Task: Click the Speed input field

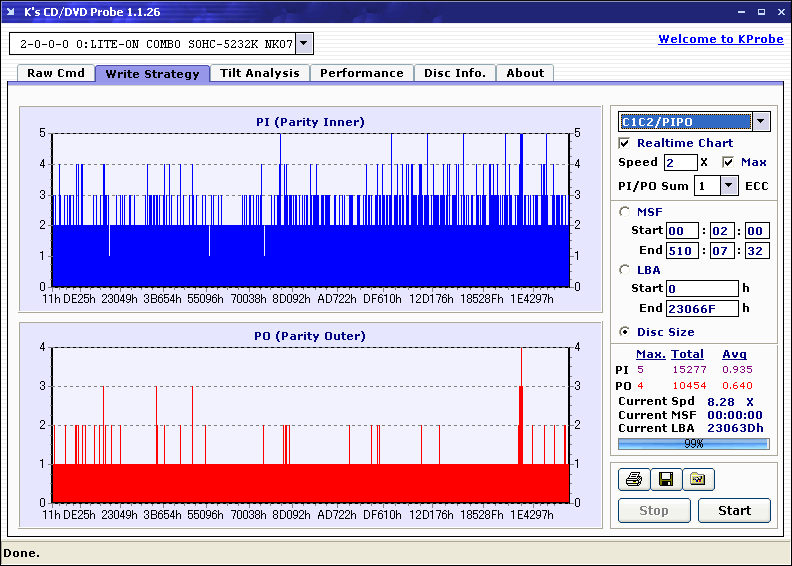Action: pos(680,162)
